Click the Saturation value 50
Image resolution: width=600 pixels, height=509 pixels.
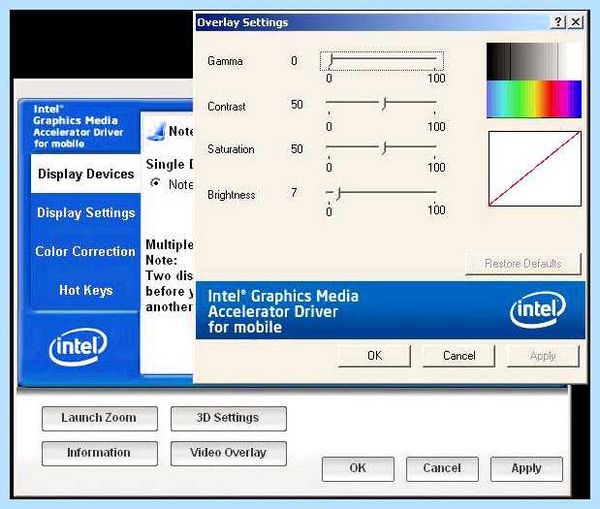tap(297, 148)
